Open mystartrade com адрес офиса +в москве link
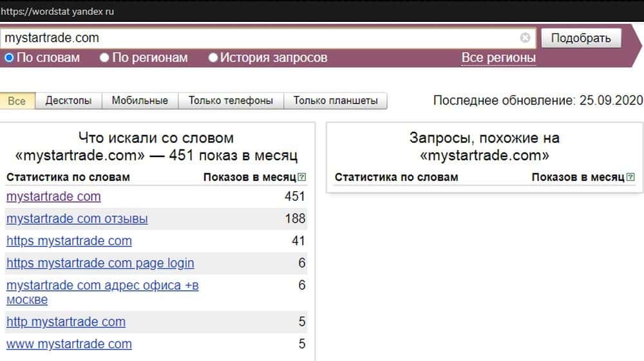 pyautogui.click(x=102, y=292)
